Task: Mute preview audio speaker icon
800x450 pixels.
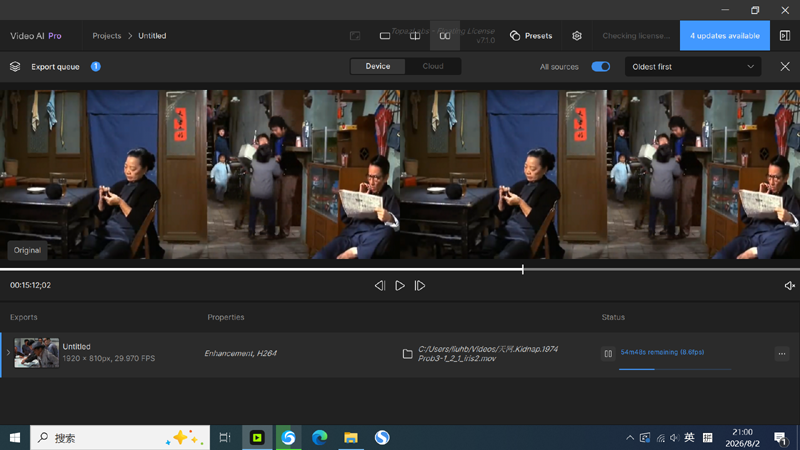Action: click(789, 286)
